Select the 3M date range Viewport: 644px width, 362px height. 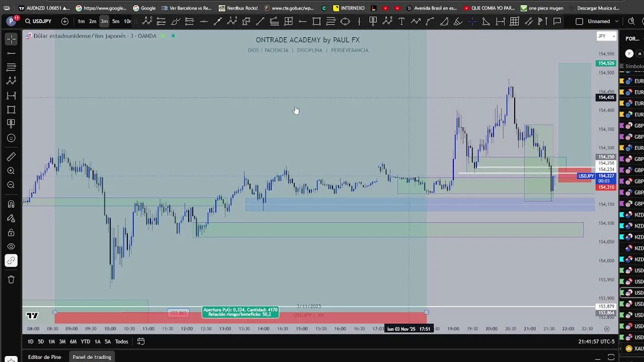pos(62,341)
